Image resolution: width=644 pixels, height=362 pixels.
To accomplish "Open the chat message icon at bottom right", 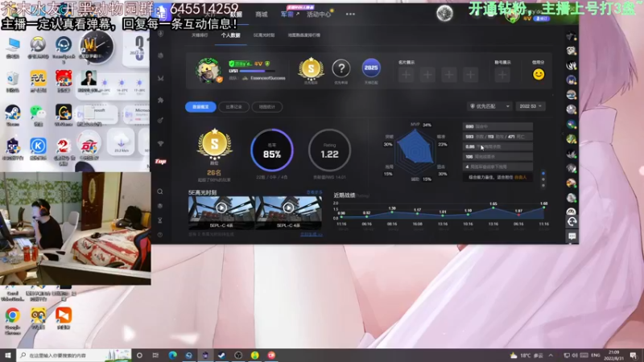I will pos(572,236).
